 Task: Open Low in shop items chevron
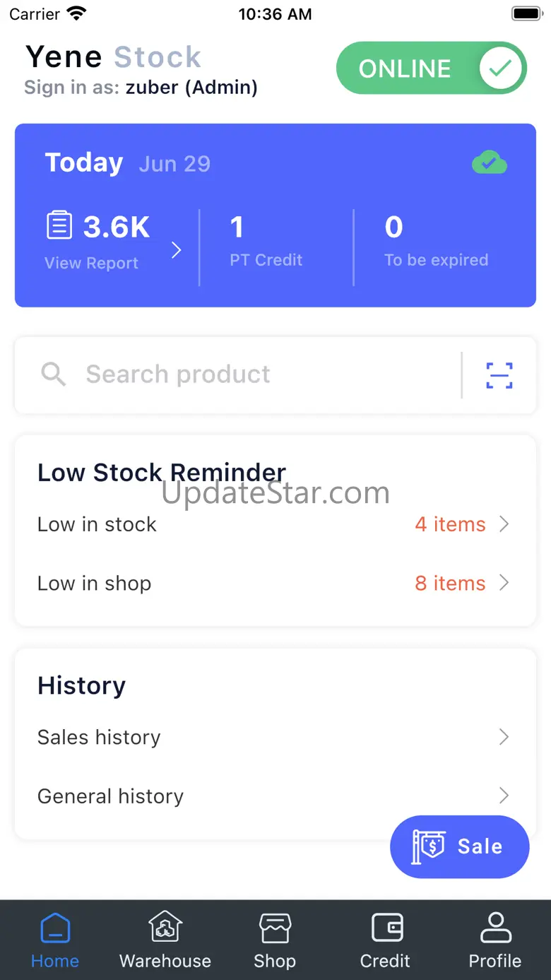[504, 583]
